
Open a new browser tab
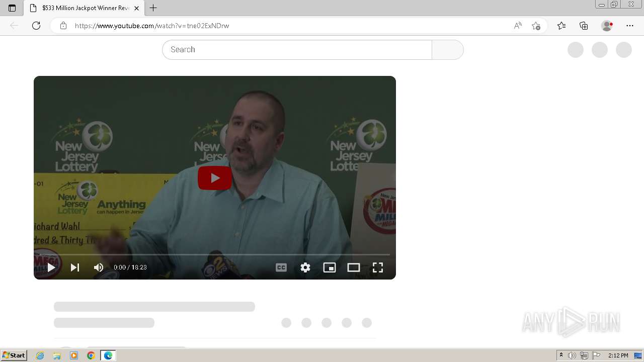click(153, 8)
